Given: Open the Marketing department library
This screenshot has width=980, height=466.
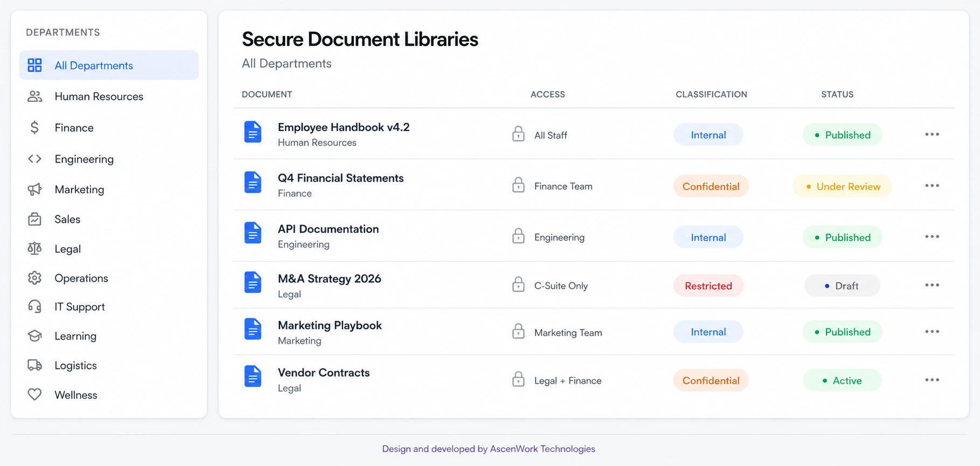Looking at the screenshot, I should [109, 189].
